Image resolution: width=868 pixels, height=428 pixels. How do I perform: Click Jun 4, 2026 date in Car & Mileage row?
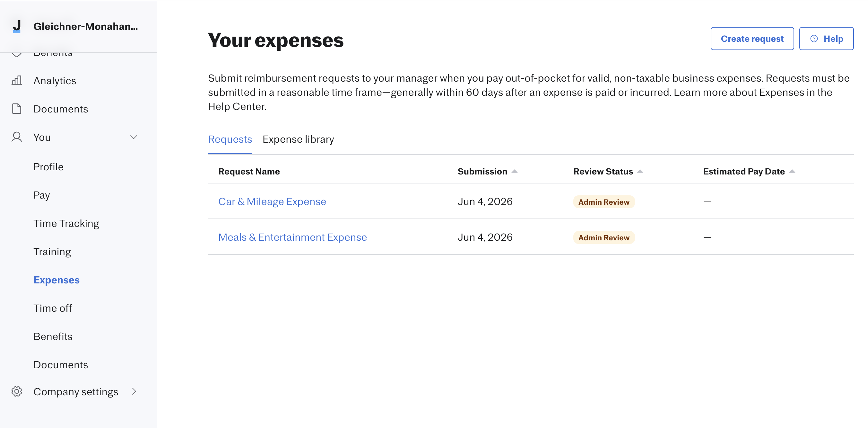click(x=485, y=201)
